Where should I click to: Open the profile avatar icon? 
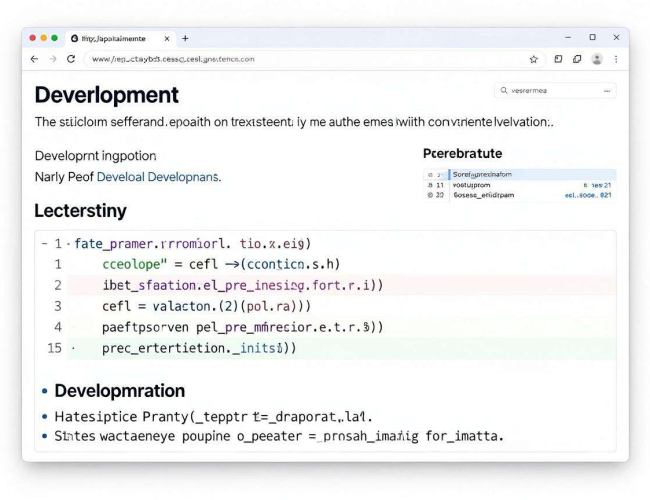[x=597, y=59]
